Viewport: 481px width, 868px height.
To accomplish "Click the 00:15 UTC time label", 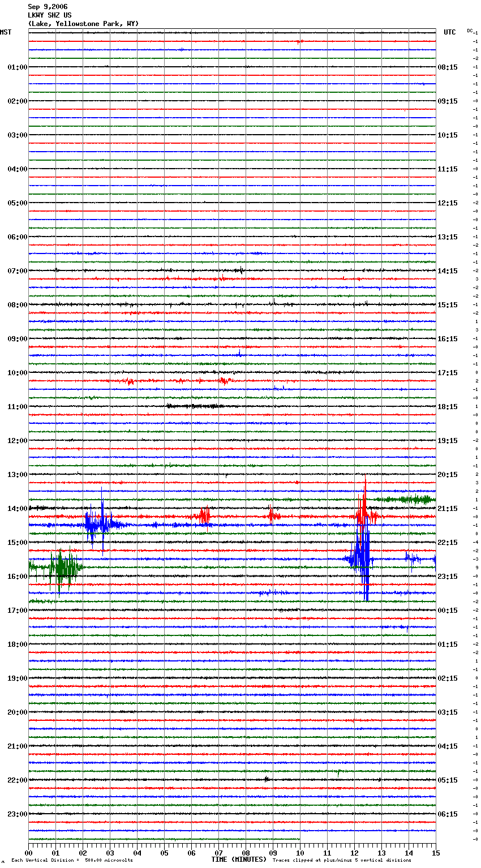I will [x=448, y=611].
